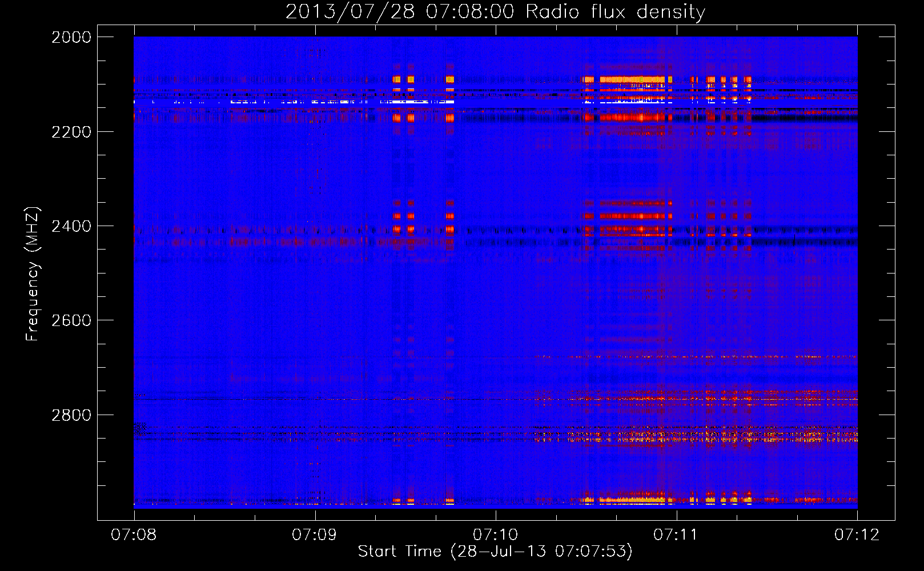Click the "Start Time (28-Jul-13 07:07:53)" axis label
924x571 pixels.
click(495, 552)
